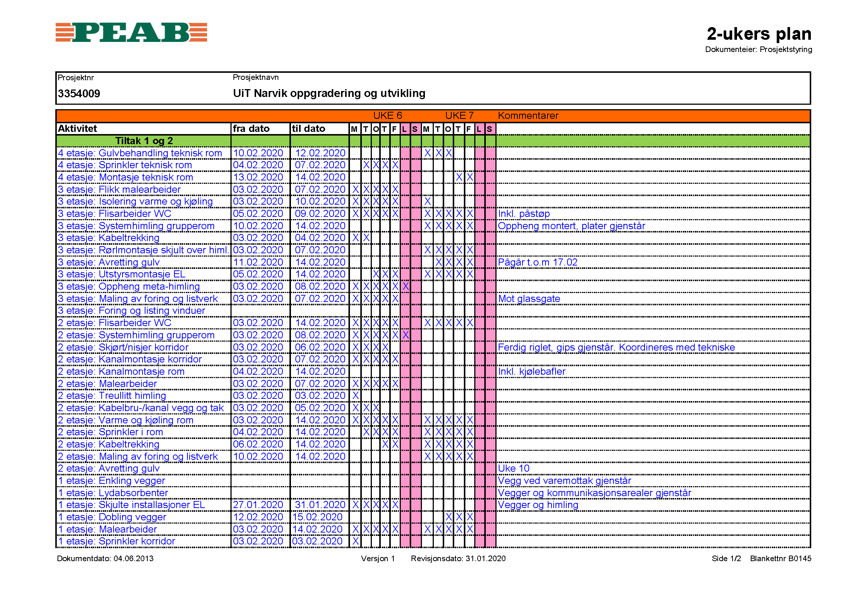Viewport: 868px width, 602px height.
Task: Toggle Monday X for 1 etasje Sprinkler korridor
Action: 355,541
